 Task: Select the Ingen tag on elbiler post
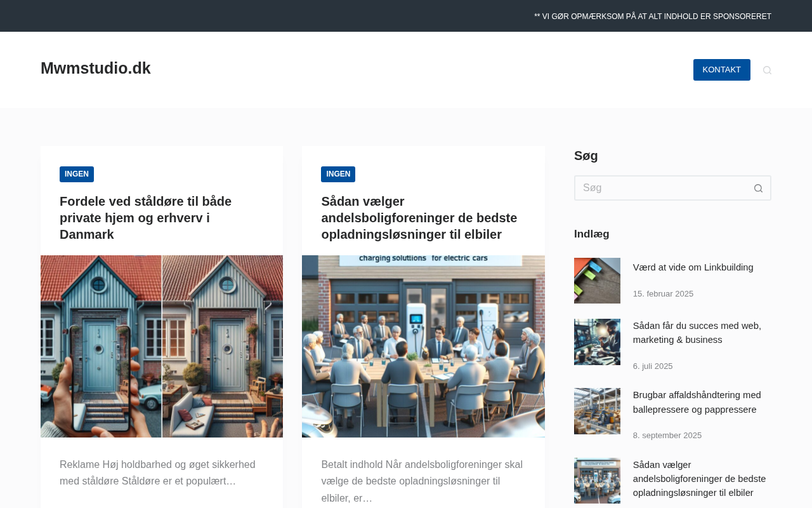click(338, 174)
